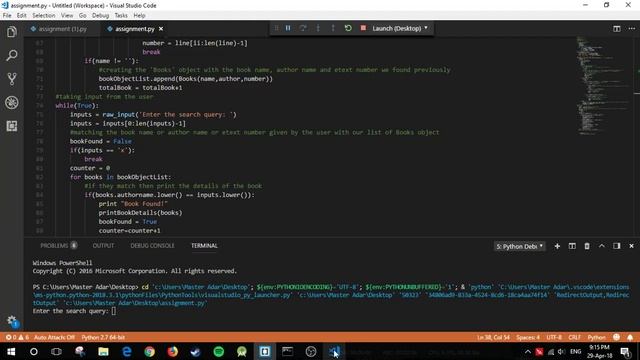Open the Debug menu
Image resolution: width=640 pixels, height=360 pixels.
point(100,16)
